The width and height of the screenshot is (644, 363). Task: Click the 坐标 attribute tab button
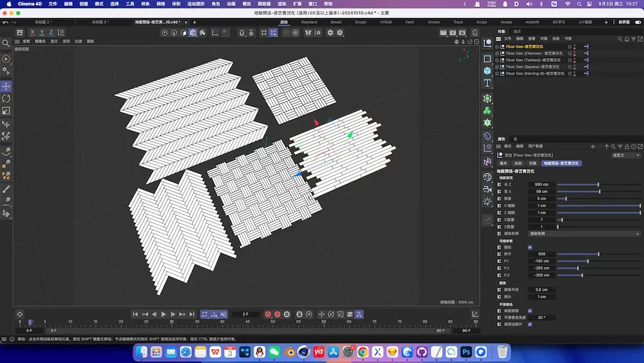(x=518, y=163)
